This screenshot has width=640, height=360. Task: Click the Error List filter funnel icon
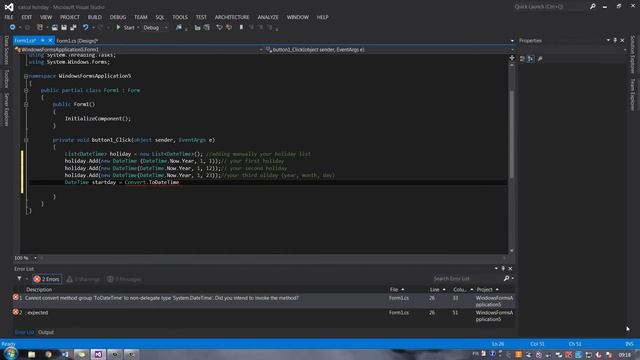click(19, 279)
